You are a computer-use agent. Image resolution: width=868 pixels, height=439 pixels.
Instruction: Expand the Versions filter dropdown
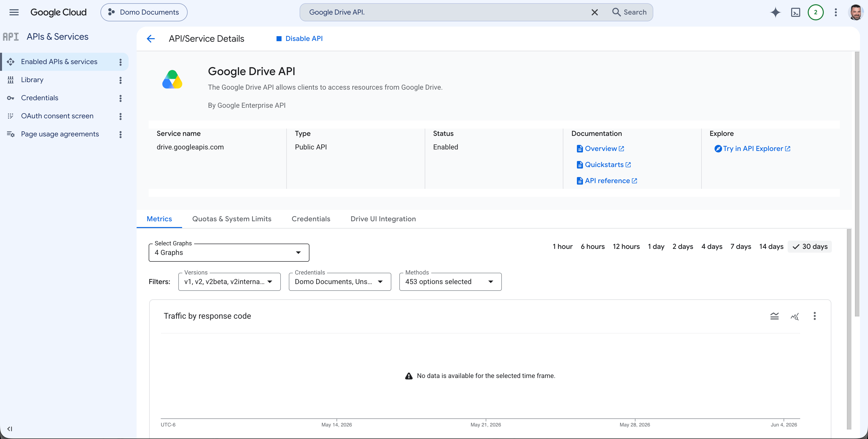coord(230,282)
